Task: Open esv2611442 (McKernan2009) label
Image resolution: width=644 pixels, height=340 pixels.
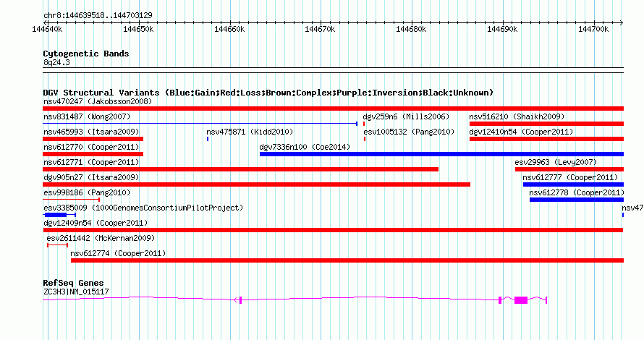Action: tap(101, 238)
